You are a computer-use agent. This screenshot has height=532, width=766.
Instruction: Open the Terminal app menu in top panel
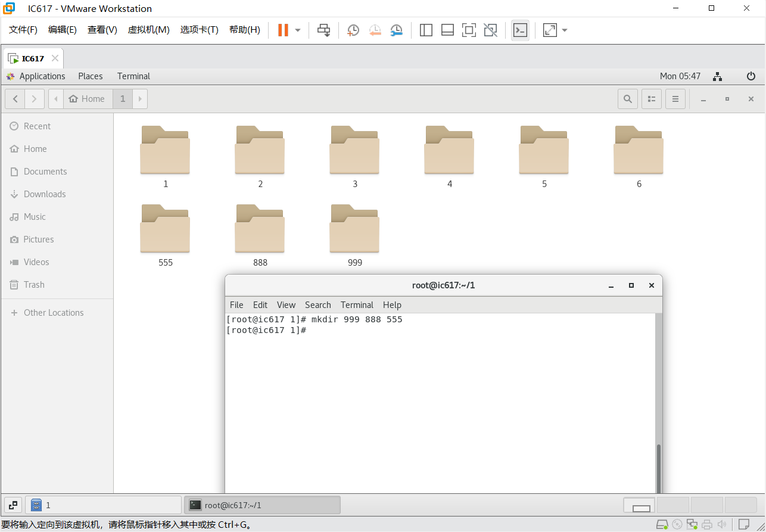click(133, 76)
